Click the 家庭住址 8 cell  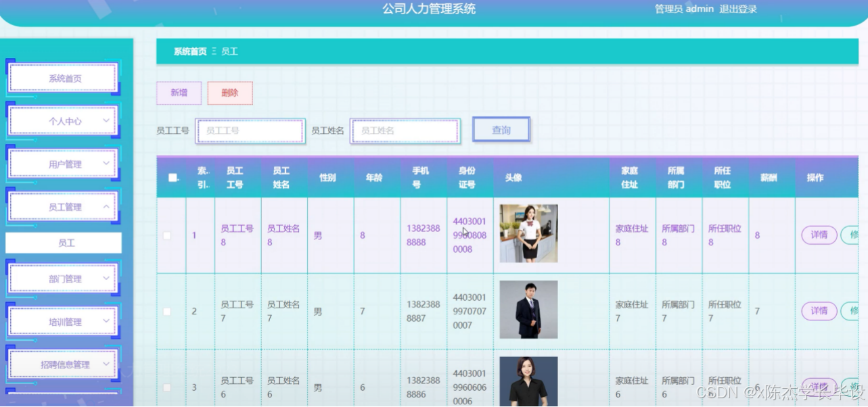632,235
